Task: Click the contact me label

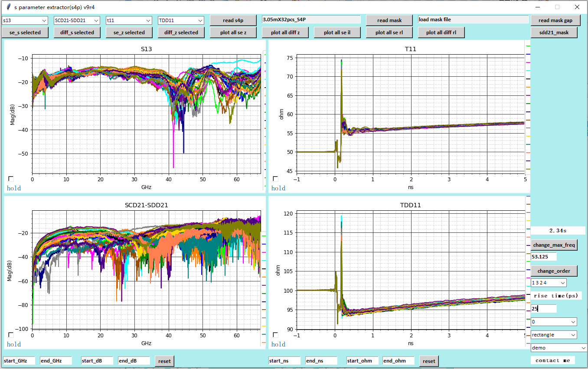Action: click(x=553, y=360)
